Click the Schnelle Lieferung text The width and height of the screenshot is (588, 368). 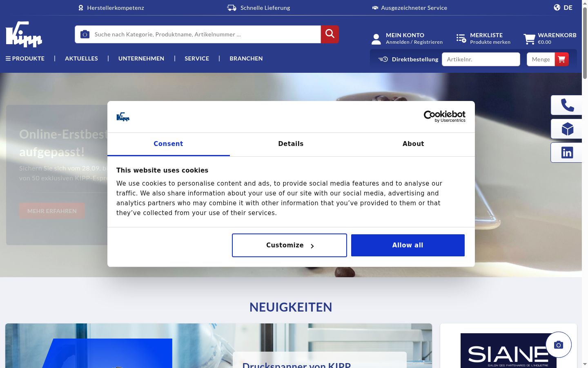(265, 8)
